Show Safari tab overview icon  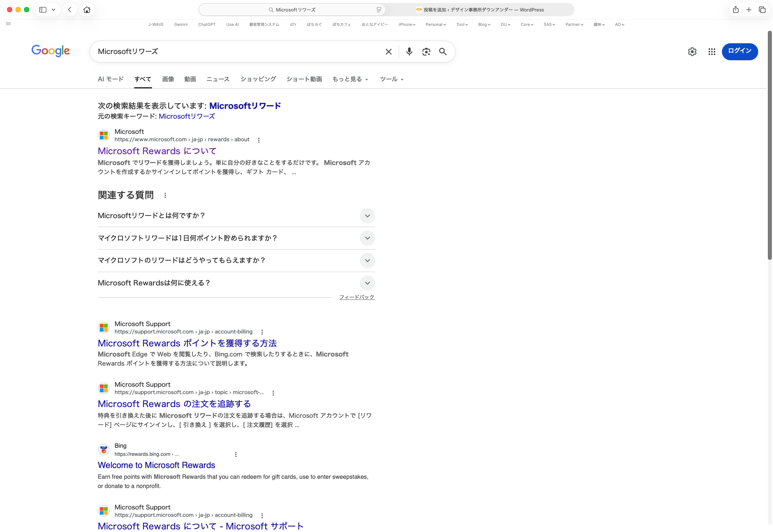coord(762,10)
